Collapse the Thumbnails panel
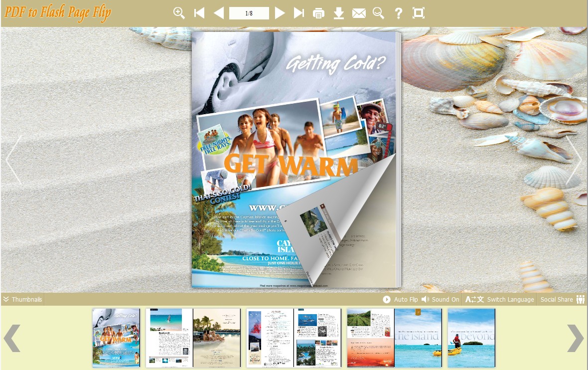Image resolution: width=588 pixels, height=370 pixels. 22,300
